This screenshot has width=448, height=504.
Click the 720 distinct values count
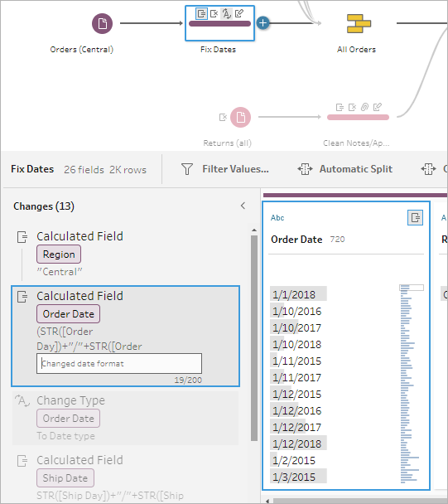tap(337, 240)
